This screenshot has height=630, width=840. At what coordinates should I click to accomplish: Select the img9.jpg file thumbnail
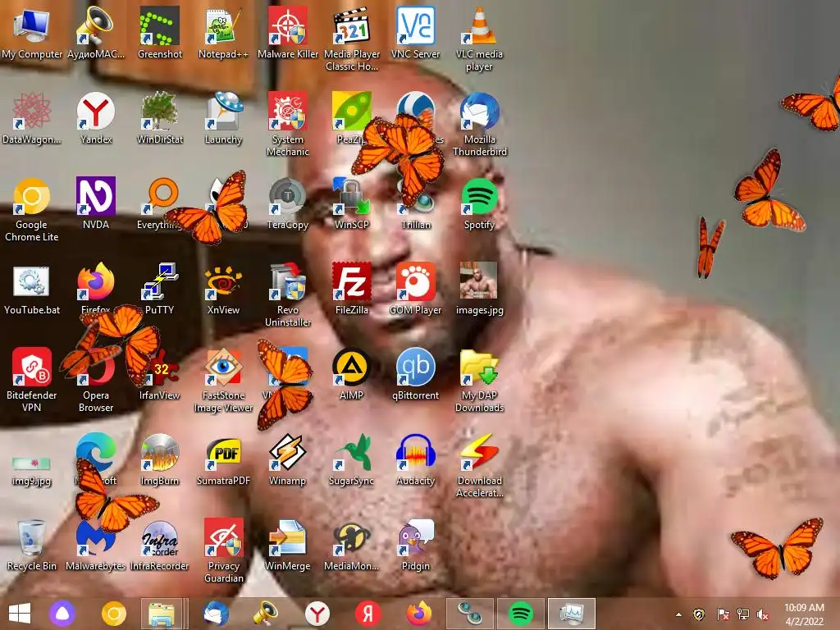(x=31, y=470)
